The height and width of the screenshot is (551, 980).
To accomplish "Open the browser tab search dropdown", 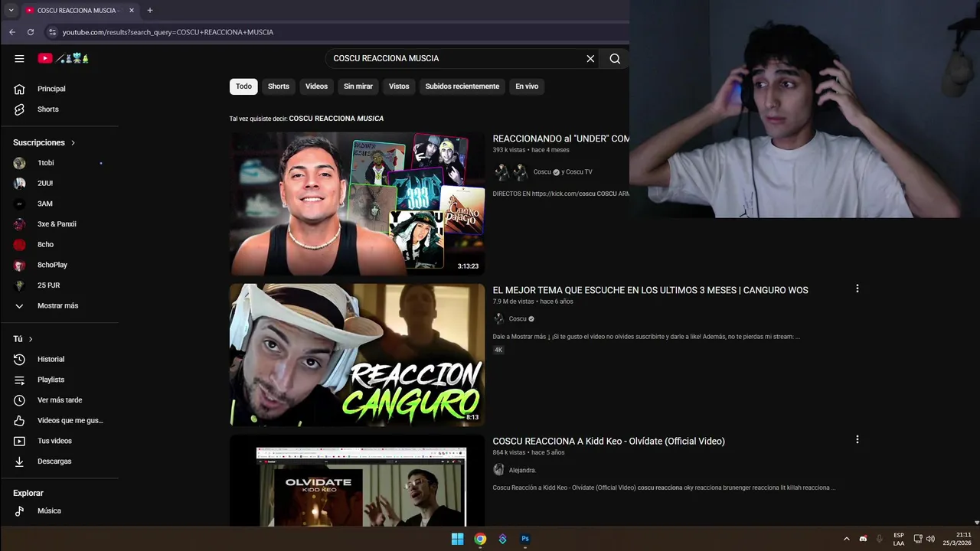I will coord(11,10).
